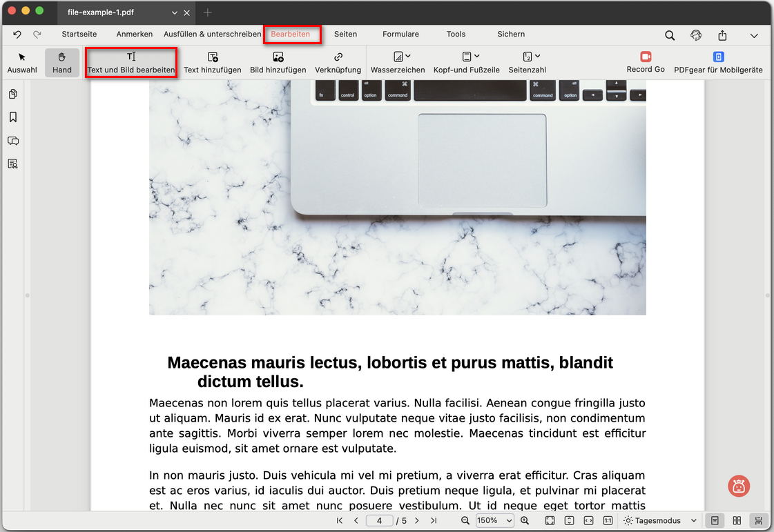
Task: Zoom in with the plus magnifier
Action: pos(525,521)
